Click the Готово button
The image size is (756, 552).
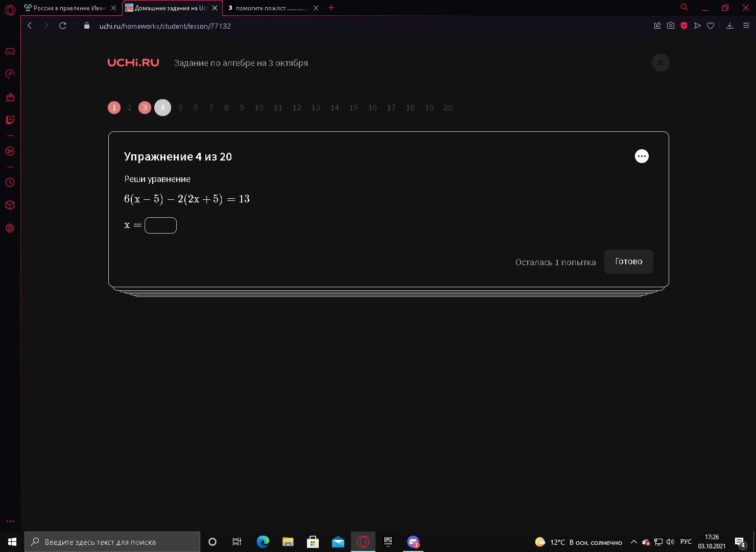pyautogui.click(x=628, y=261)
